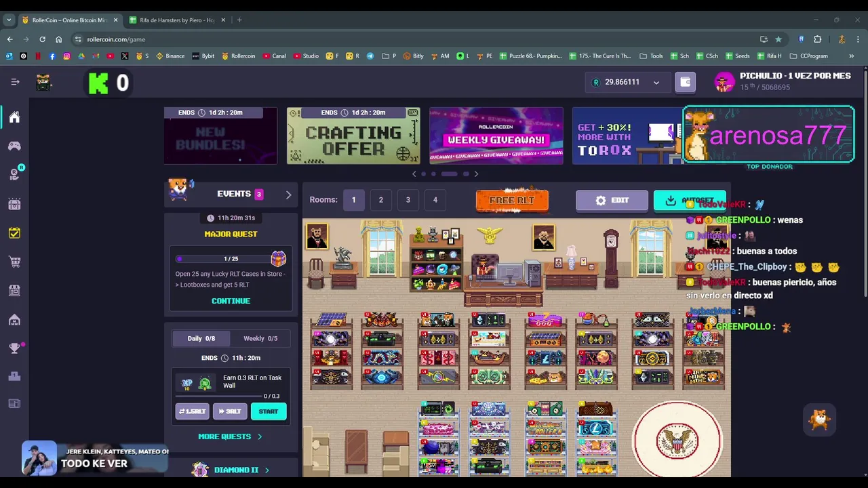Reload the page
868x488 pixels.
[42, 39]
